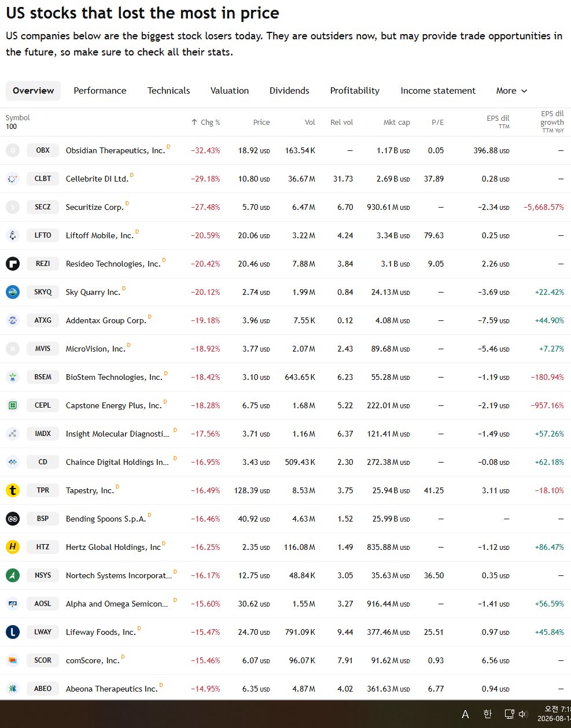Screen dimensions: 571x728
Task: Click the 128.39 USD price value
Action: tap(252, 490)
